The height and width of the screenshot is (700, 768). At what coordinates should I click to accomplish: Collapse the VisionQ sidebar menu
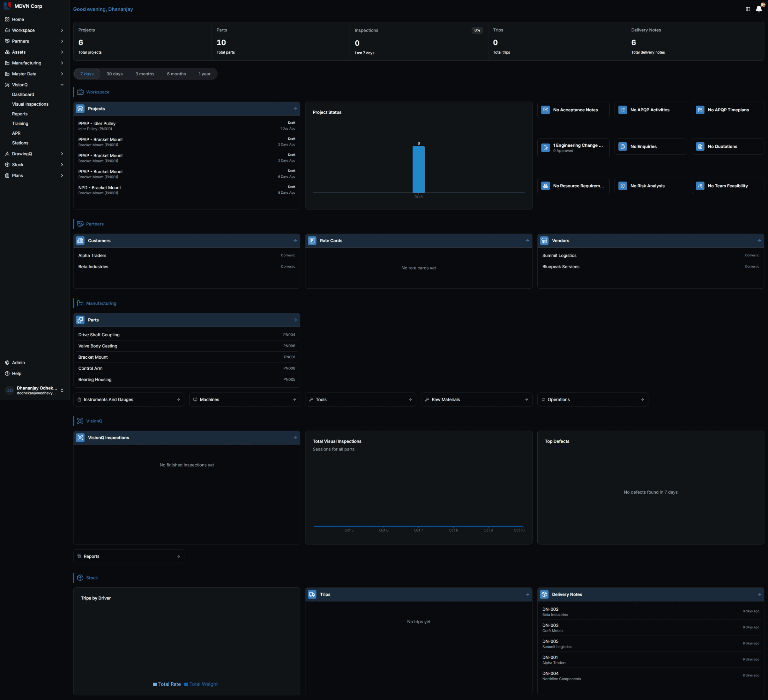point(34,85)
